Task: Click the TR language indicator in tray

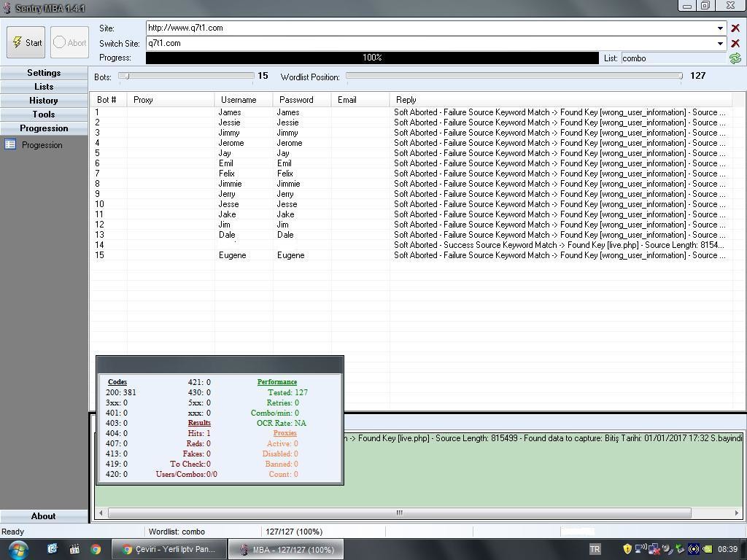Action: 595,549
